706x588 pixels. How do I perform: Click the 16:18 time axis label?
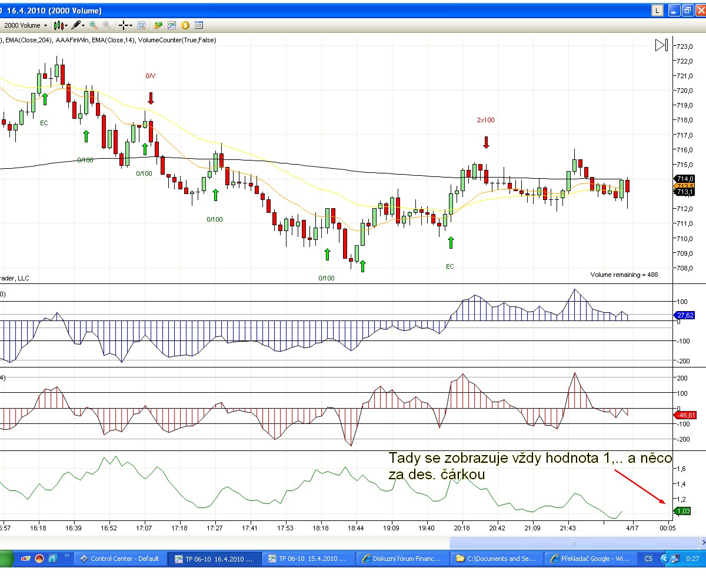[39, 528]
